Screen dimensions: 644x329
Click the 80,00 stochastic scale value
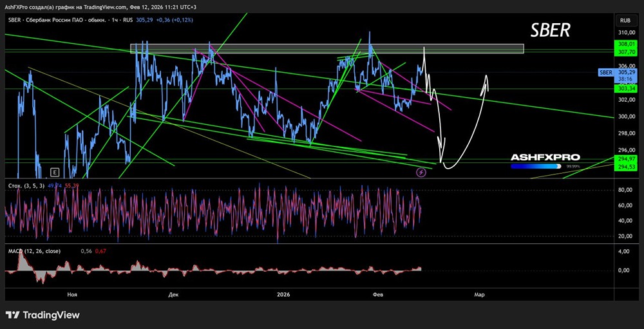coord(625,190)
